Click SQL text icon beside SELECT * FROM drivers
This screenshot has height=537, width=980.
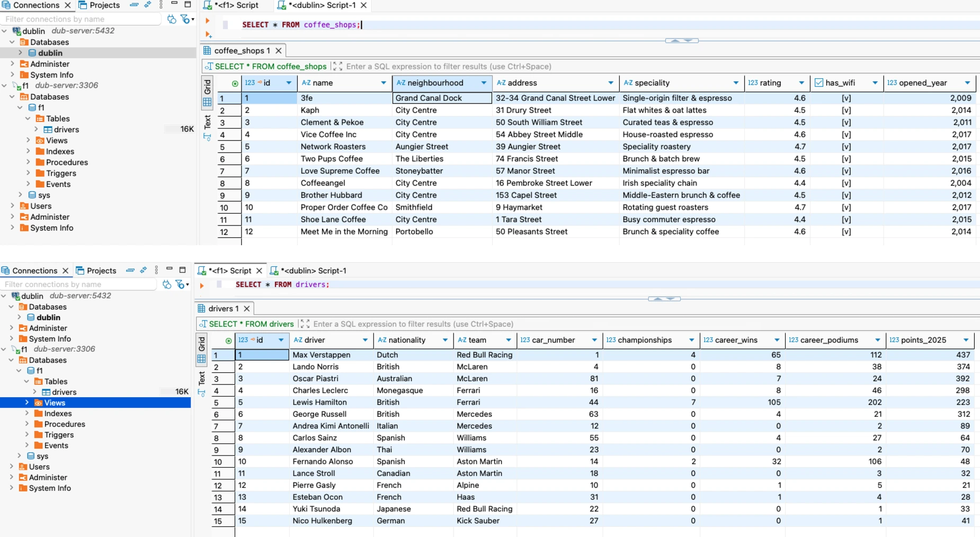coord(203,324)
